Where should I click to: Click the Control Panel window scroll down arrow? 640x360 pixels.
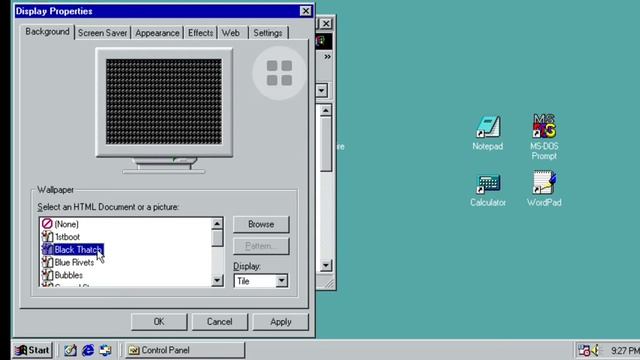(326, 265)
